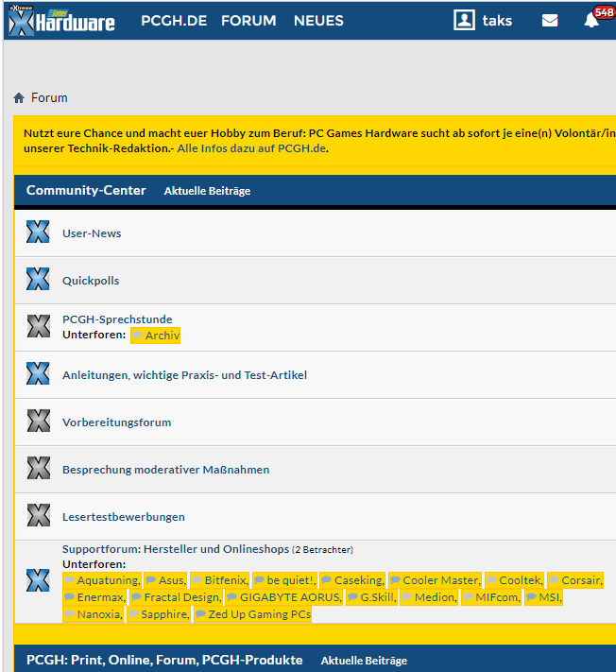Open the NEUES menu item

click(x=318, y=21)
